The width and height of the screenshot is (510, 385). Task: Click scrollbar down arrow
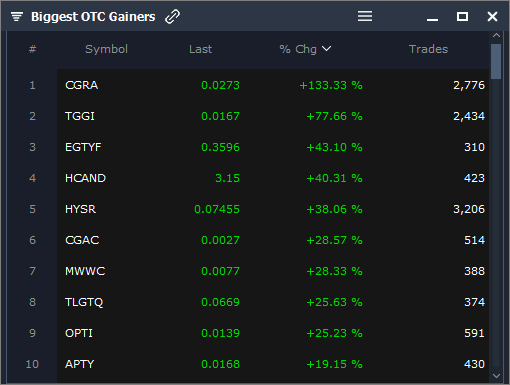496,376
